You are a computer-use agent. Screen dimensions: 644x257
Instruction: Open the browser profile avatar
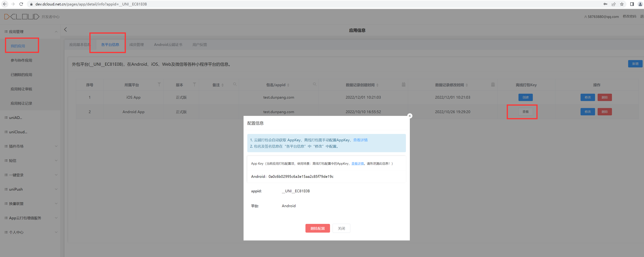click(640, 4)
